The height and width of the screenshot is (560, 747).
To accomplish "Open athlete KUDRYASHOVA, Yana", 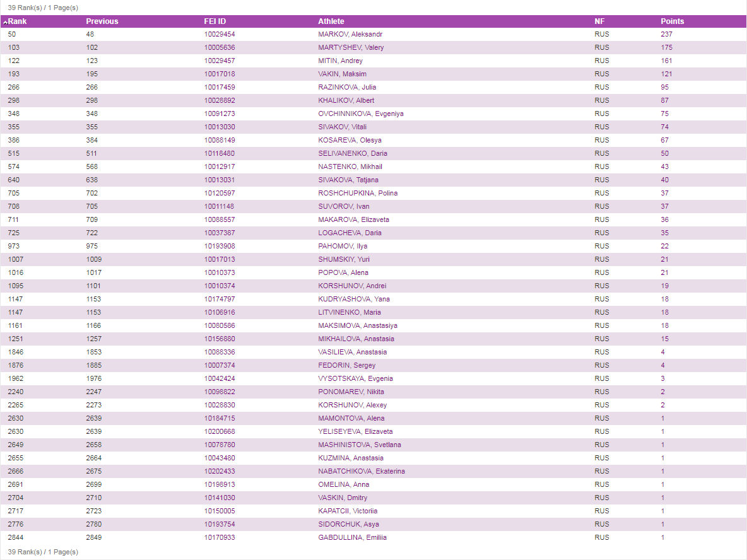I will tap(354, 299).
